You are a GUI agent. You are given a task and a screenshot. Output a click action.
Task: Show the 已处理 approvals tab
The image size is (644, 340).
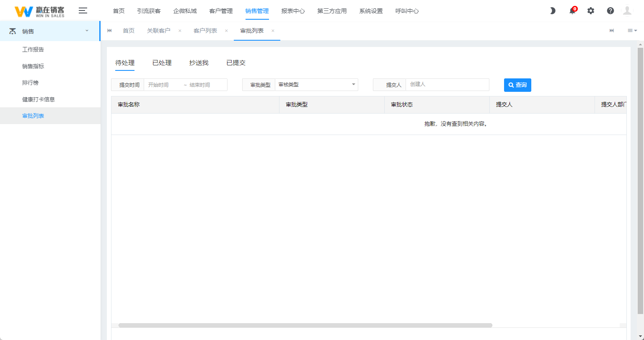(x=162, y=63)
